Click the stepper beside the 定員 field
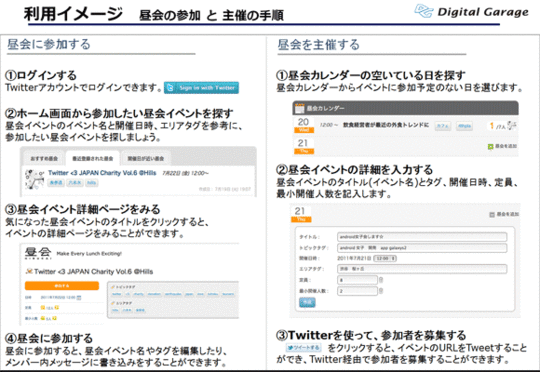The height and width of the screenshot is (372, 540). point(381,280)
